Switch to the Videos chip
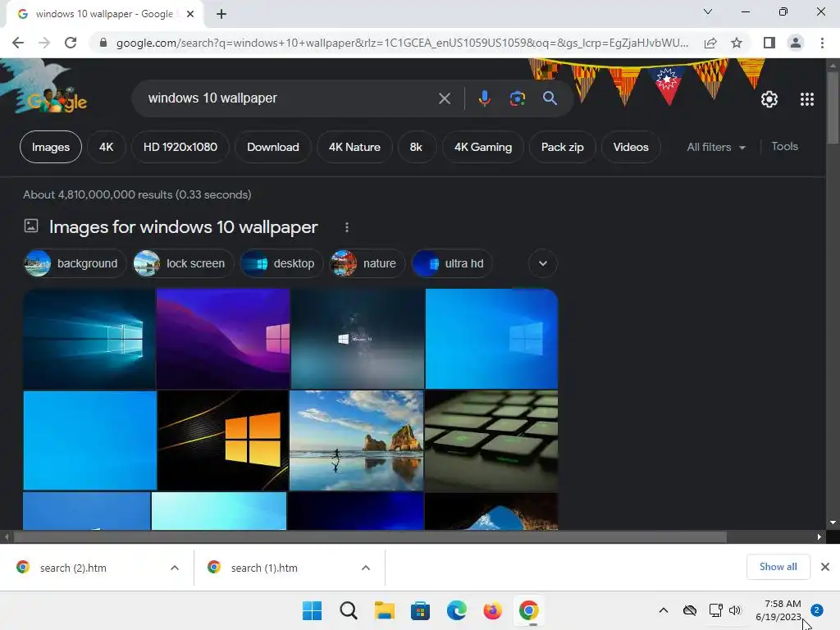 tap(631, 148)
